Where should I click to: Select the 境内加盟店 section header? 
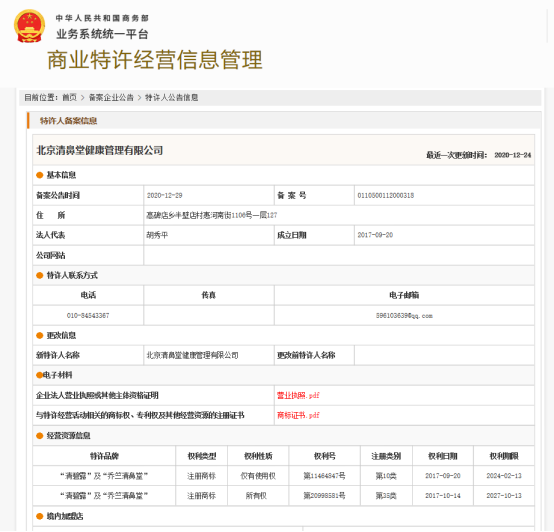coord(65,516)
